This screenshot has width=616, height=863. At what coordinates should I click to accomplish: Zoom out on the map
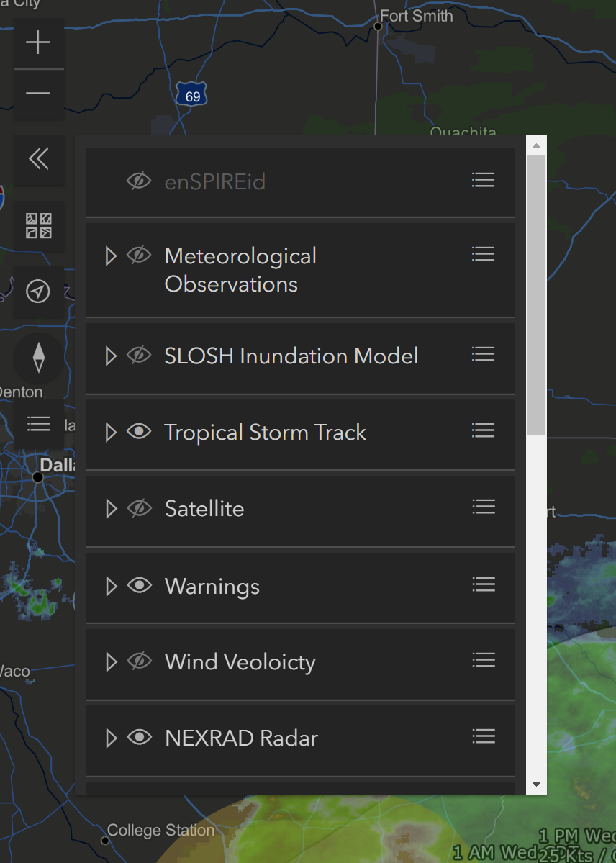[x=38, y=94]
